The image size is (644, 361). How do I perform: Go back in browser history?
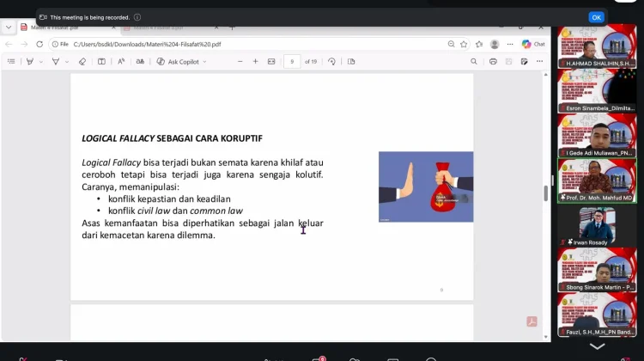tap(9, 44)
